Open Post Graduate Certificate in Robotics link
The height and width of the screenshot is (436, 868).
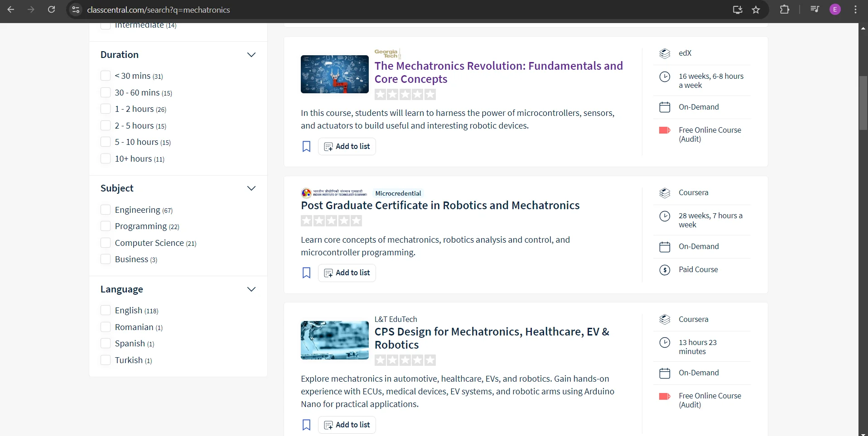click(440, 206)
